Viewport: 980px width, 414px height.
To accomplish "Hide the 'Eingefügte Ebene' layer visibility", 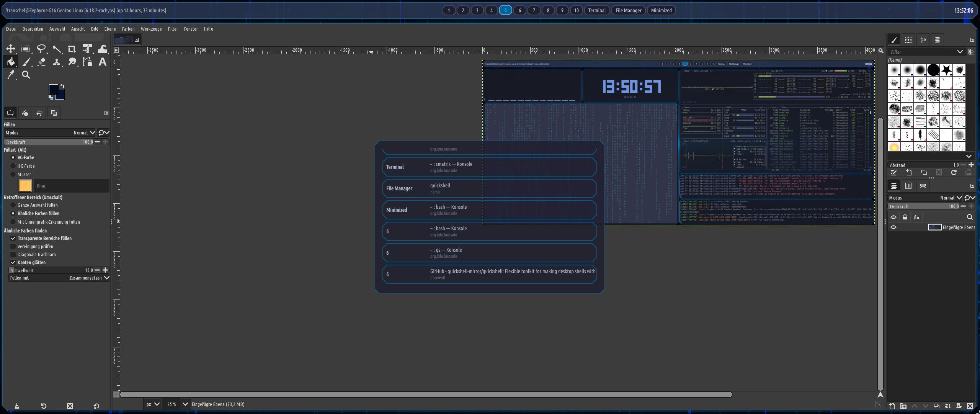I will coord(894,227).
